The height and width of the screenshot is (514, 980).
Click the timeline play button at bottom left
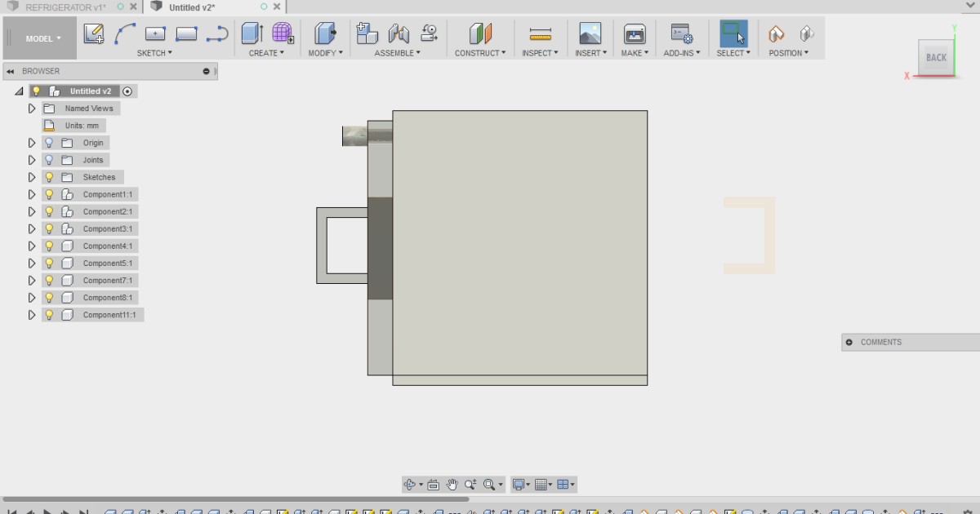click(47, 511)
